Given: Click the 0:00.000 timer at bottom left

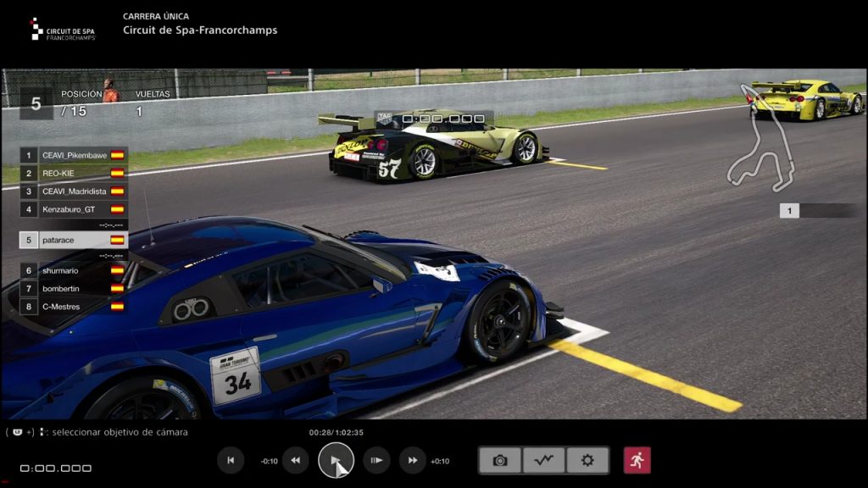Looking at the screenshot, I should coord(56,468).
